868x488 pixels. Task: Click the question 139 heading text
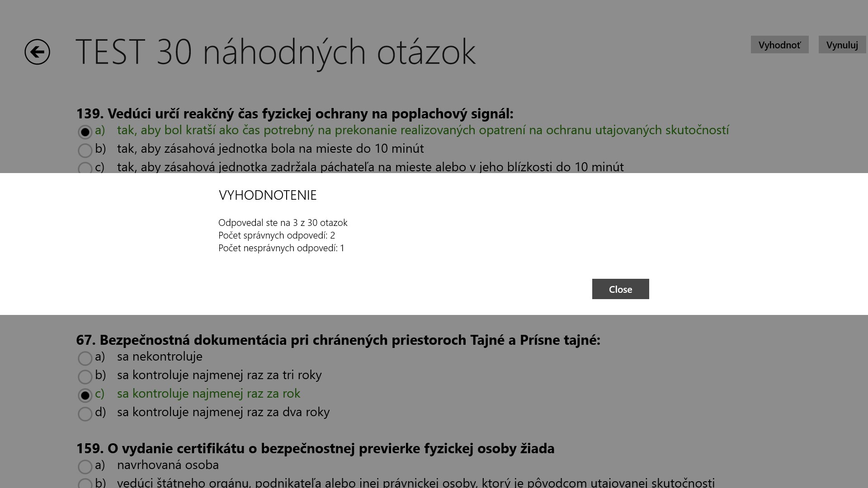[x=294, y=113]
